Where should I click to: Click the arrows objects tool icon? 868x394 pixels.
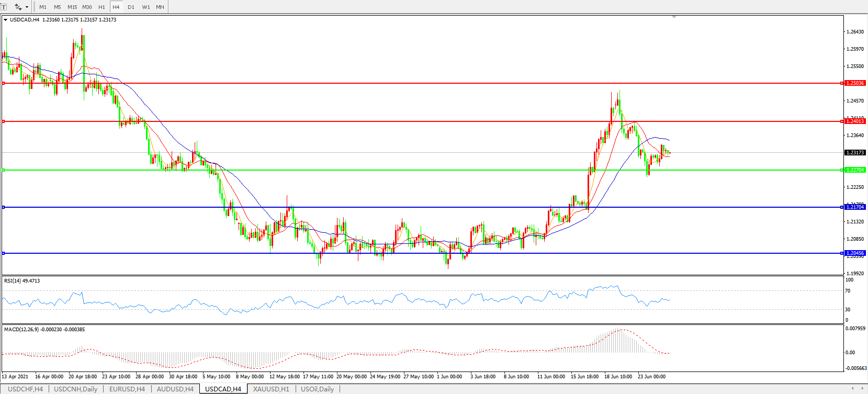tap(18, 7)
